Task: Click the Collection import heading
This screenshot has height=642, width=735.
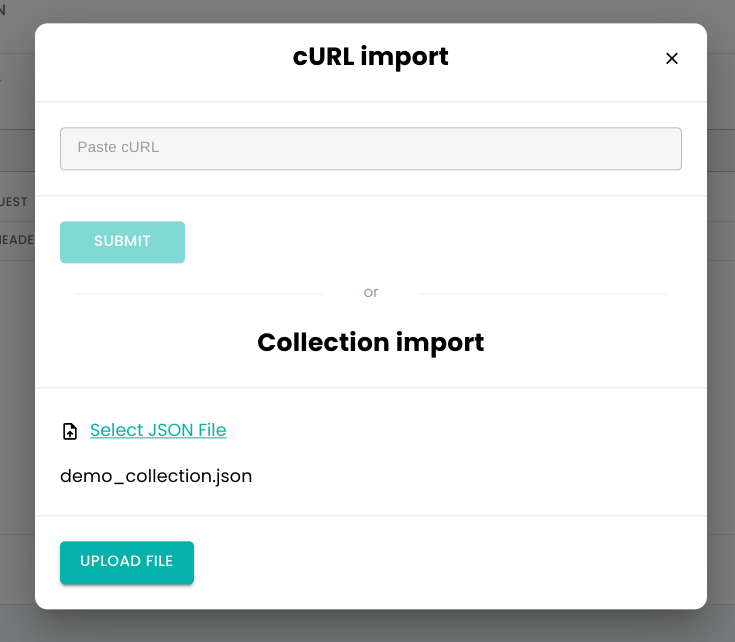Action: click(x=370, y=342)
